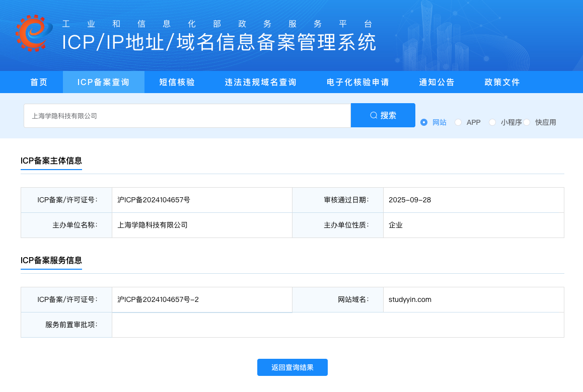Click the magnifier icon in the search button
The height and width of the screenshot is (392, 583).
[374, 116]
